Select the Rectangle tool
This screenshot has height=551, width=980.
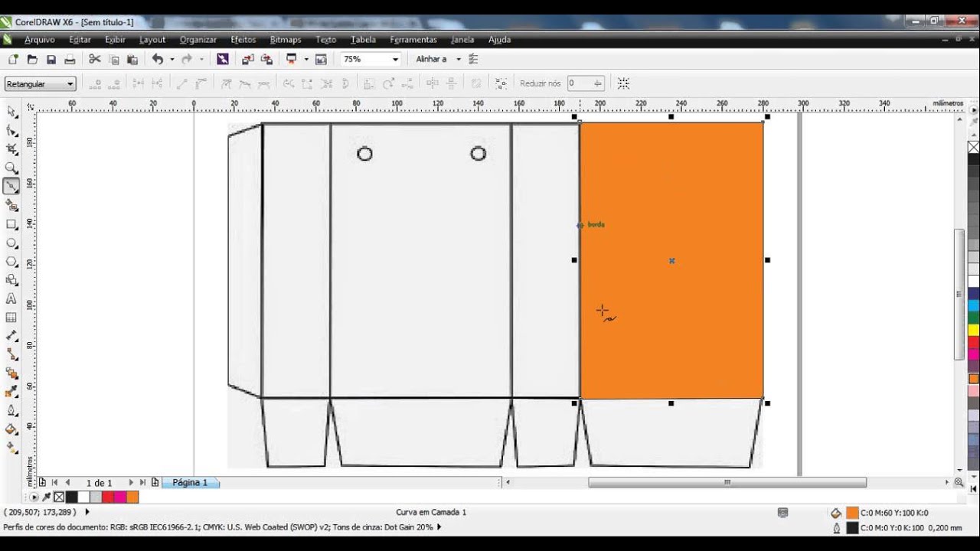click(11, 224)
